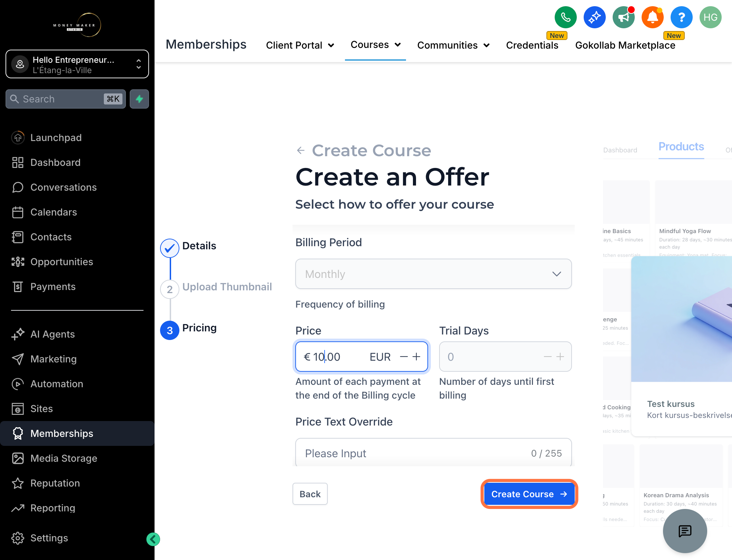The image size is (732, 560).
Task: Open Memberships in the sidebar
Action: [x=77, y=433]
